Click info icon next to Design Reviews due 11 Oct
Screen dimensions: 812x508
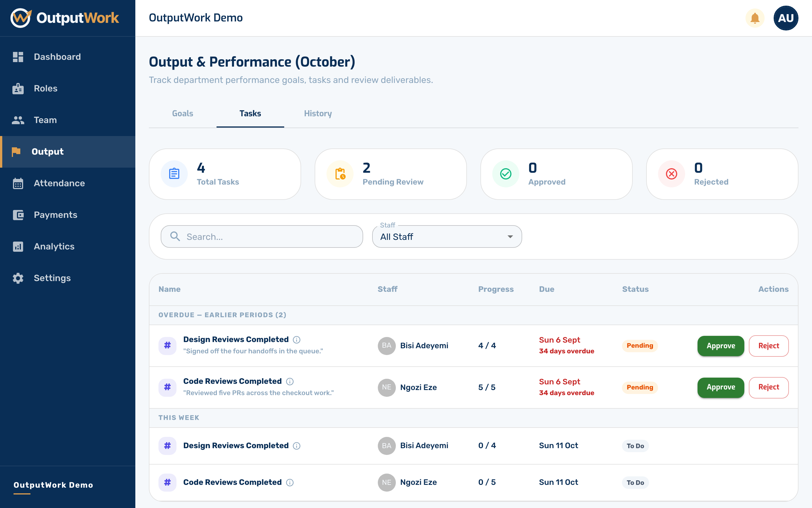click(x=297, y=446)
